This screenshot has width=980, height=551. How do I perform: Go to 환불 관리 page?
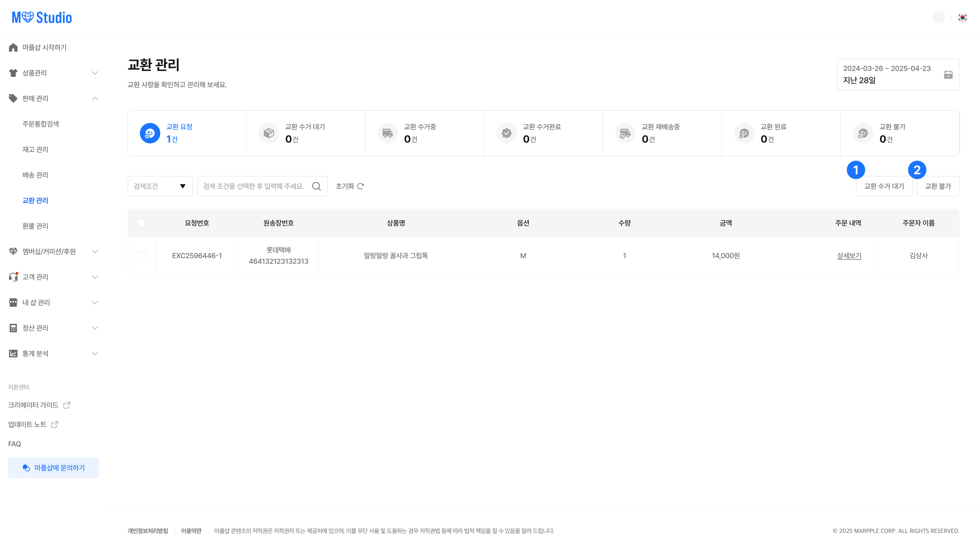coord(35,226)
